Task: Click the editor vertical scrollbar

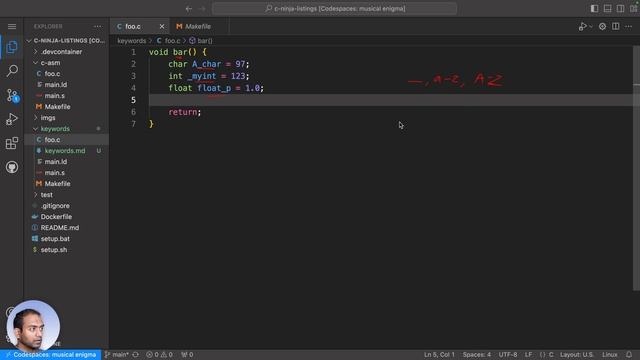Action: click(x=636, y=168)
